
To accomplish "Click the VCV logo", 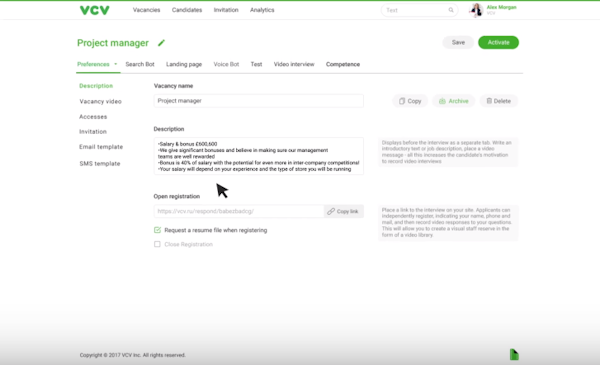I will (x=95, y=10).
